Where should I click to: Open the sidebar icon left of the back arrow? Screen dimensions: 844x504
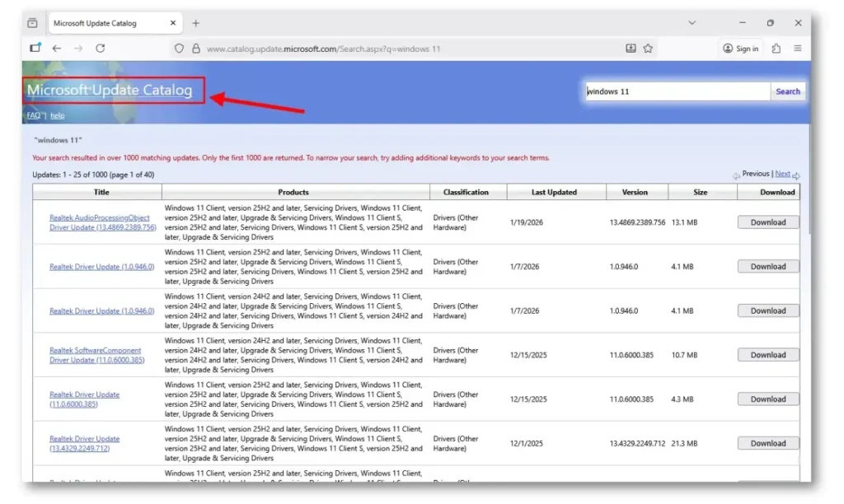click(35, 49)
